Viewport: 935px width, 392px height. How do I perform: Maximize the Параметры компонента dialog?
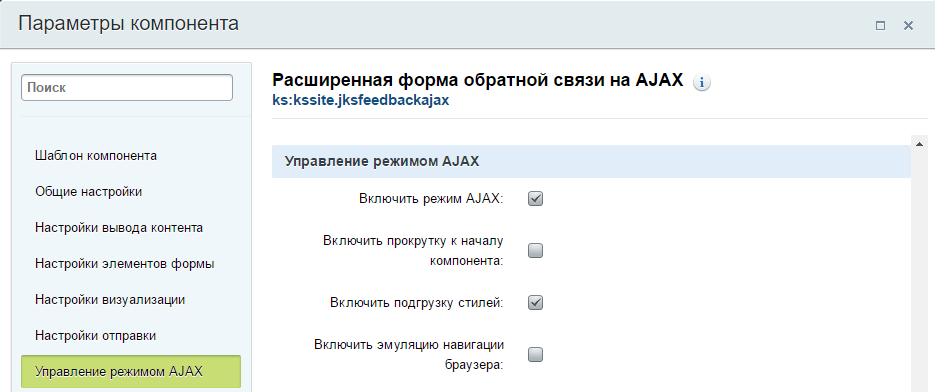point(880,26)
